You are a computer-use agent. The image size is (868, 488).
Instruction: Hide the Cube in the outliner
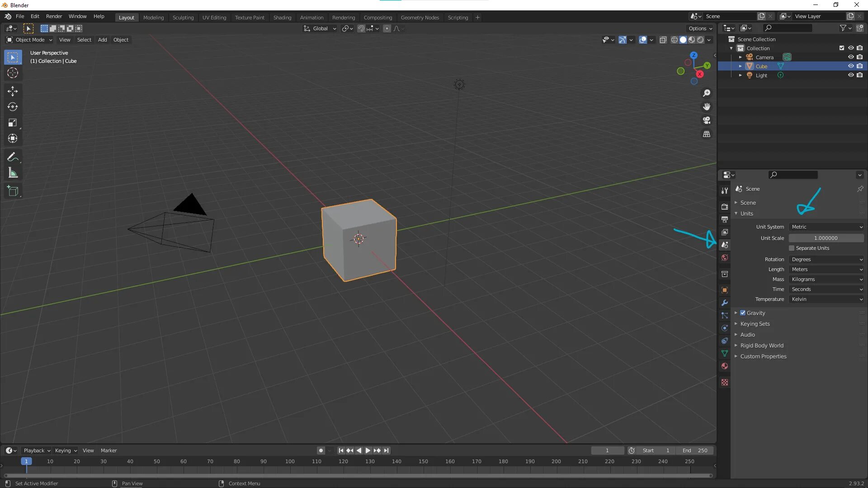850,66
